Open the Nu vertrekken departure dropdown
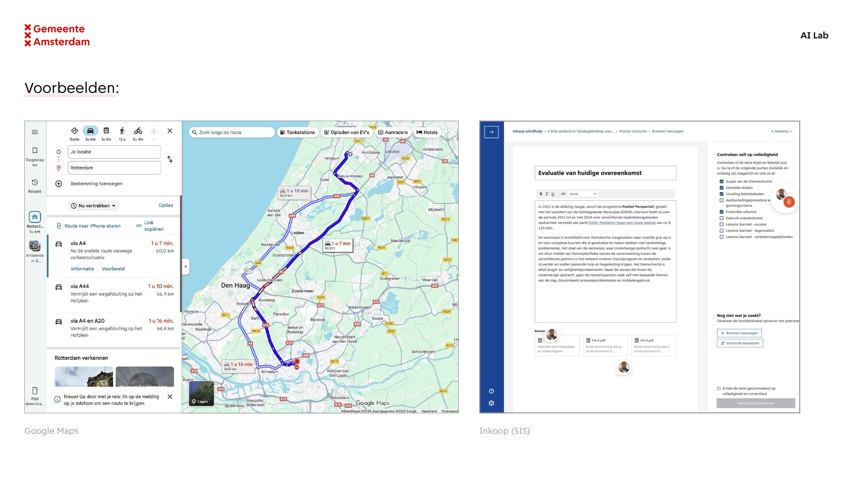Image resolution: width=868 pixels, height=488 pixels. tap(94, 206)
